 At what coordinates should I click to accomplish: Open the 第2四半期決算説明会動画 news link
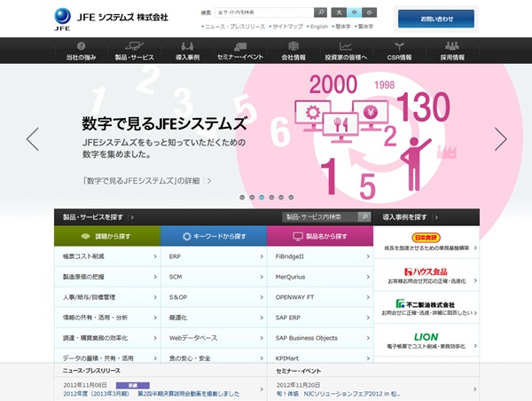point(152,394)
